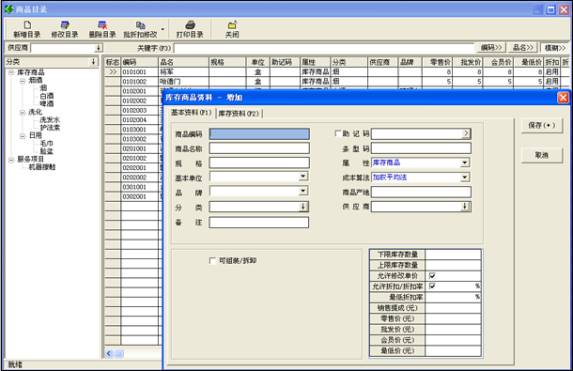Click the 删除目录 toolbar icon

[102, 25]
